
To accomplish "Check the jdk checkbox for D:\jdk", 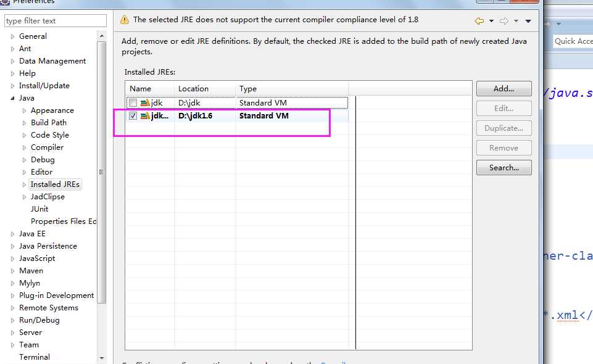I will tap(133, 103).
